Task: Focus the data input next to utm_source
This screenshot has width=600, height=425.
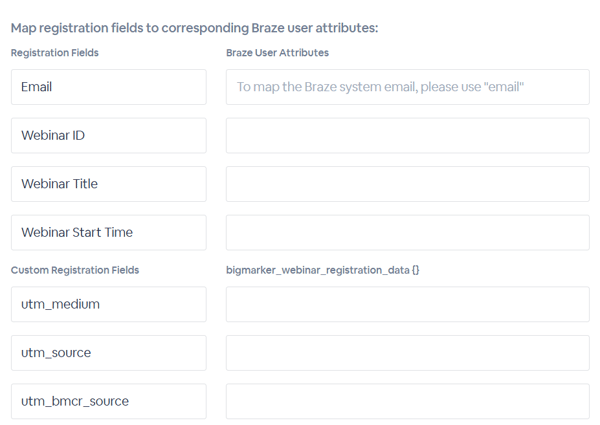Action: 407,353
